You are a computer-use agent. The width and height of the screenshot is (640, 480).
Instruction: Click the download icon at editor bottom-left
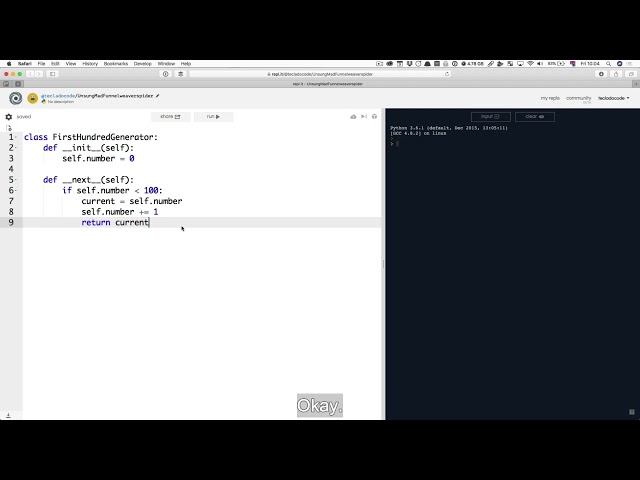coord(8,415)
